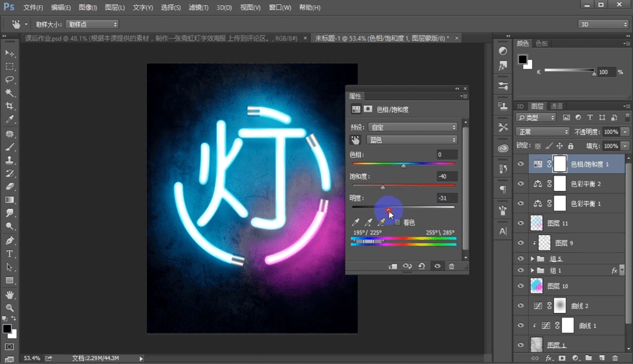633x364 pixels.
Task: Click the 色相 hue value field
Action: coord(446,155)
